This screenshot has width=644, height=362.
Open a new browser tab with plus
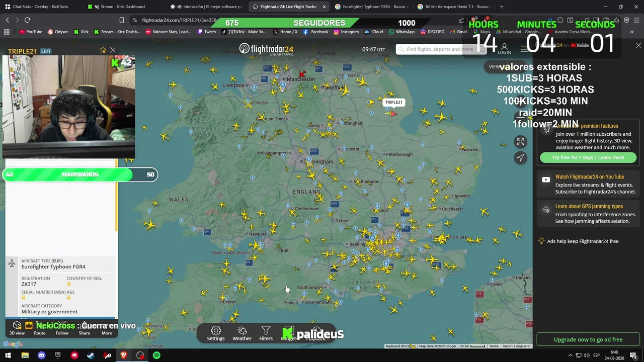502,7
